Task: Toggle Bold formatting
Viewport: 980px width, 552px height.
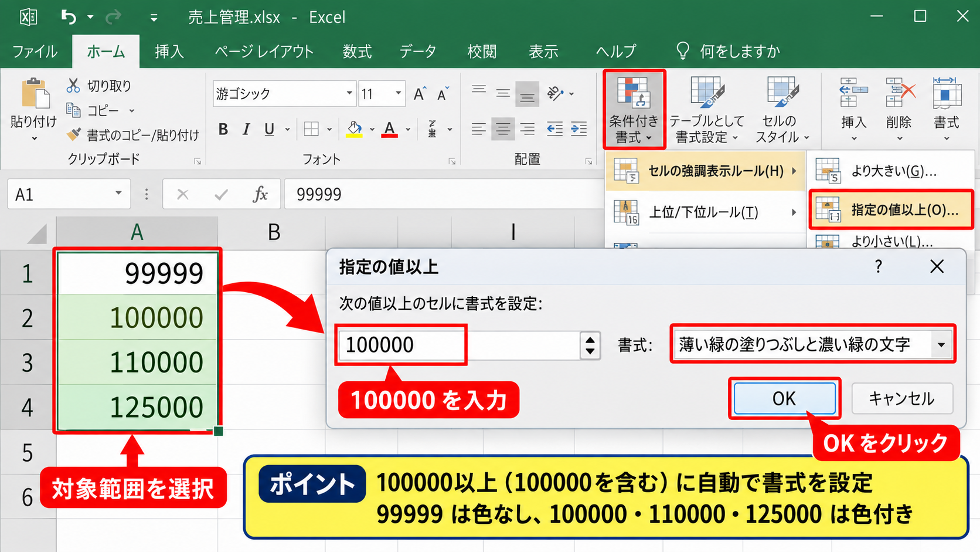Action: click(223, 129)
